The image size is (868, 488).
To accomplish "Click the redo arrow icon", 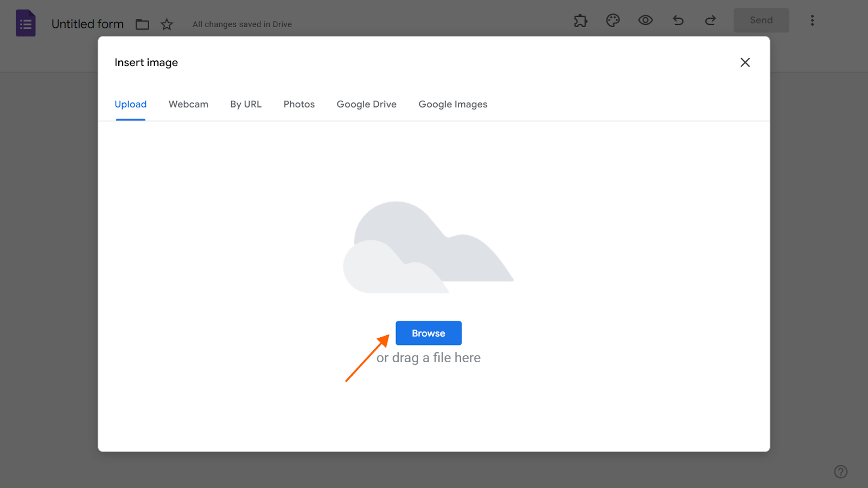I will tap(710, 21).
